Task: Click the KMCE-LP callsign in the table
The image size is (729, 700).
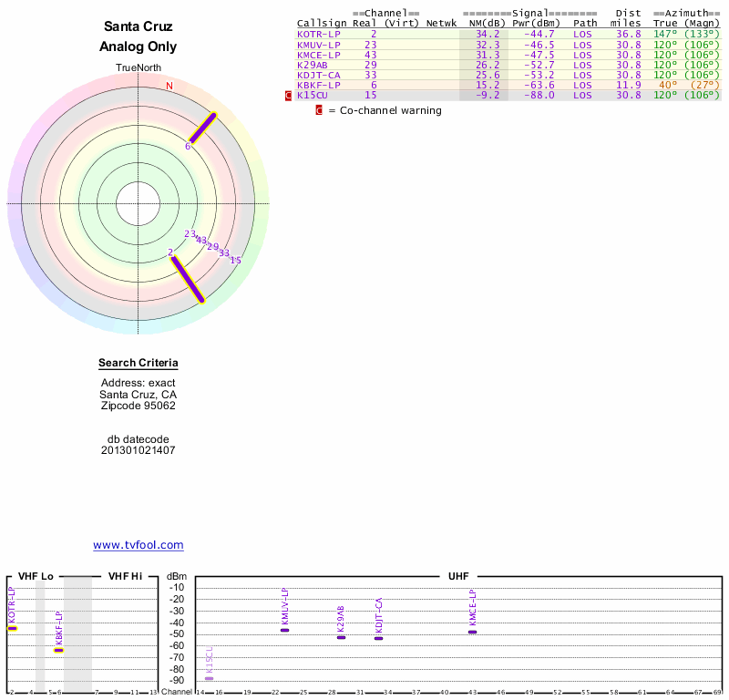Action: 318,55
